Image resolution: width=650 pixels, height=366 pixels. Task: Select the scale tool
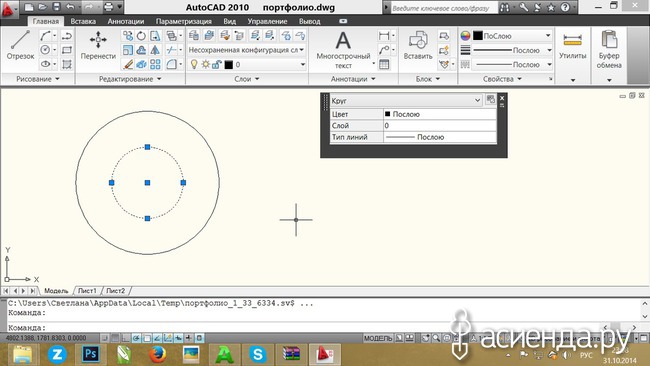pyautogui.click(x=128, y=50)
